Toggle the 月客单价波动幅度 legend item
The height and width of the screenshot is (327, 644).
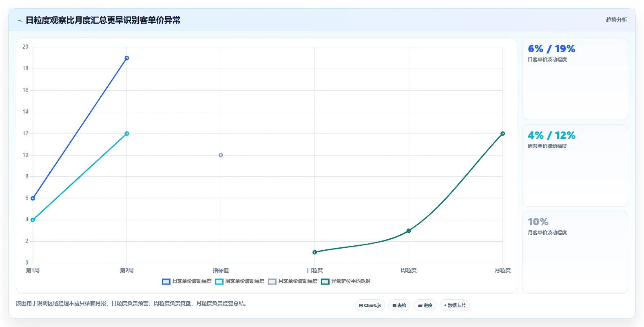click(x=293, y=281)
